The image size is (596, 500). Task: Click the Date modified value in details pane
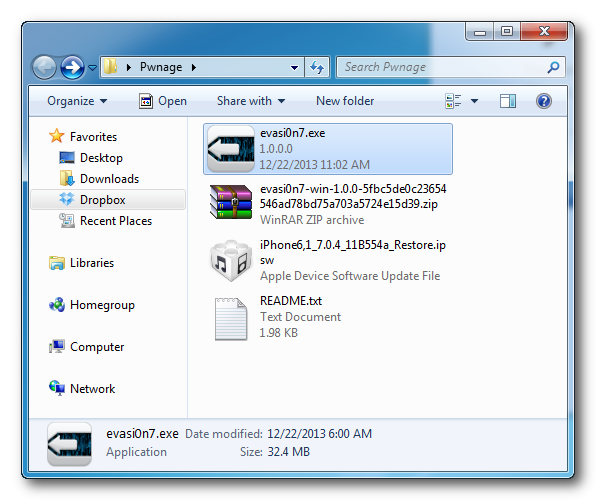(x=319, y=433)
